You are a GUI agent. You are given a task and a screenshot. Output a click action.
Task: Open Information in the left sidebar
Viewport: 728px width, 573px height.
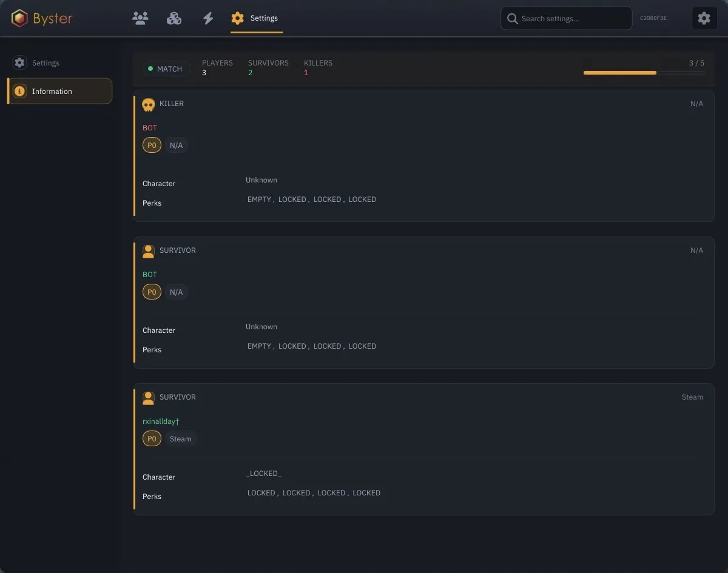[59, 91]
